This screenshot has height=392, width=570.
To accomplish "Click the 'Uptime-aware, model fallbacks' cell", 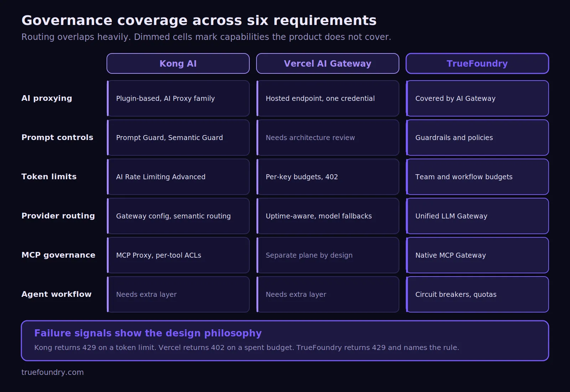I will click(x=328, y=216).
